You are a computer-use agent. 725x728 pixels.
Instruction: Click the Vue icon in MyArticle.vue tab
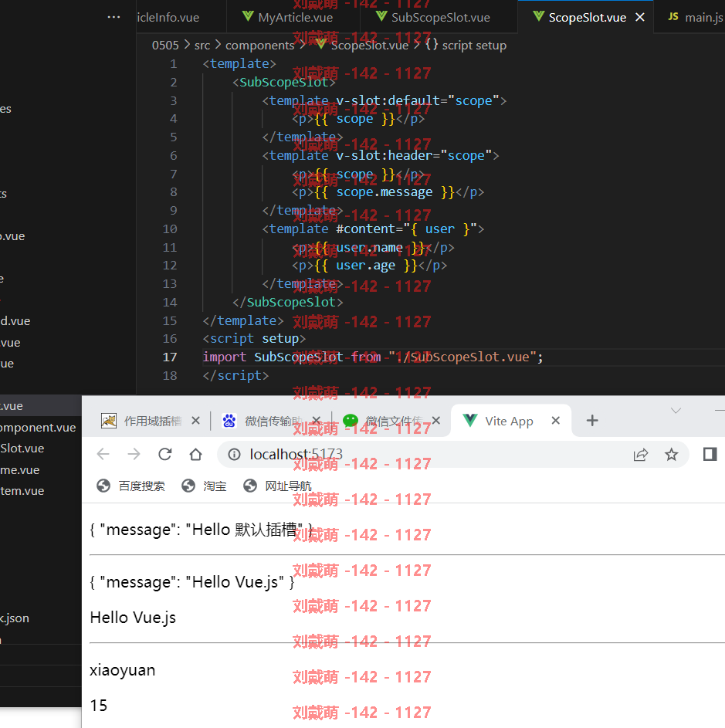pos(248,17)
